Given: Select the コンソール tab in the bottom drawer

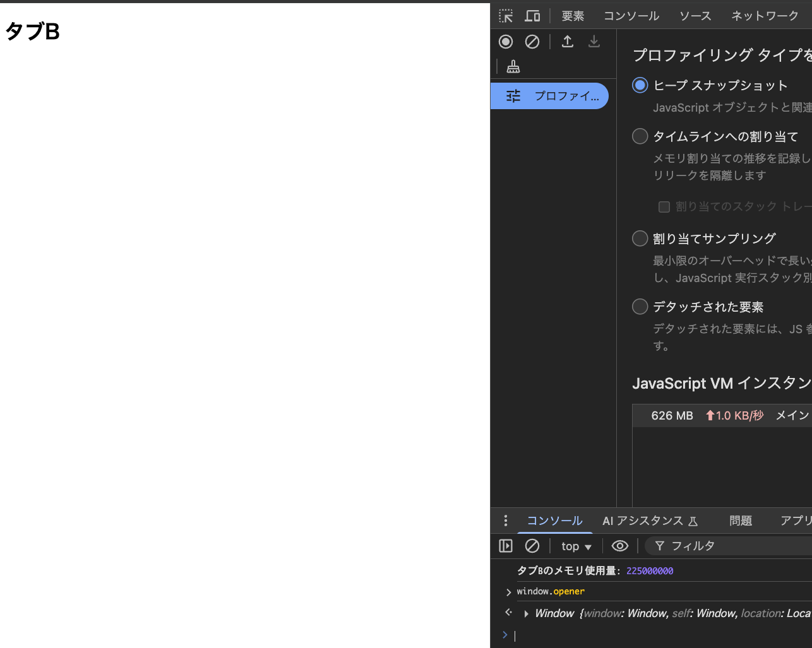Looking at the screenshot, I should click(x=554, y=521).
